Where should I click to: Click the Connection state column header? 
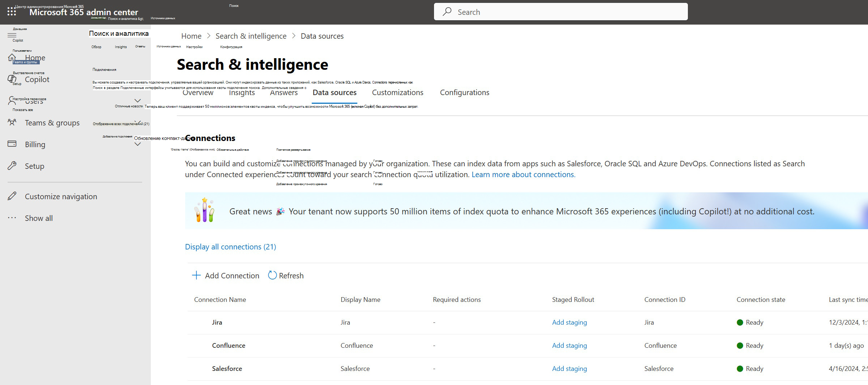coord(761,300)
